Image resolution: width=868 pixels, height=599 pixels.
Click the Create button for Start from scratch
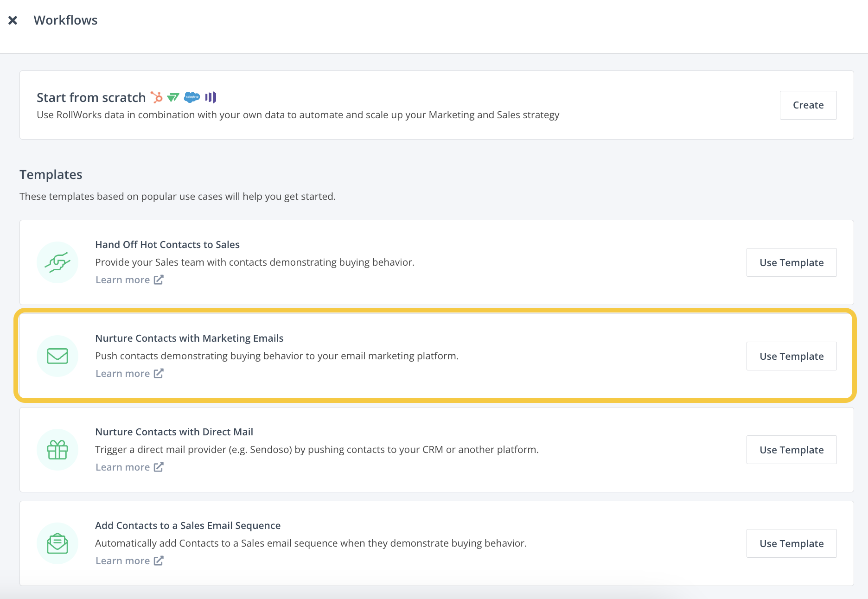808,105
